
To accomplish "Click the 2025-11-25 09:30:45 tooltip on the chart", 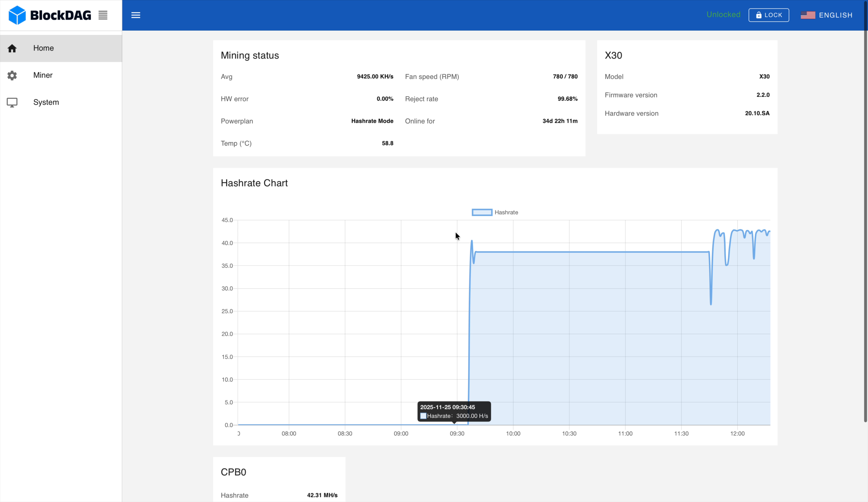I will tap(454, 411).
